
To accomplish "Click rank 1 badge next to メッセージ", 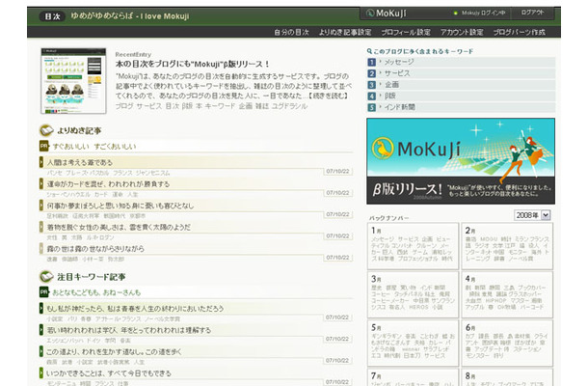I will click(x=371, y=62).
